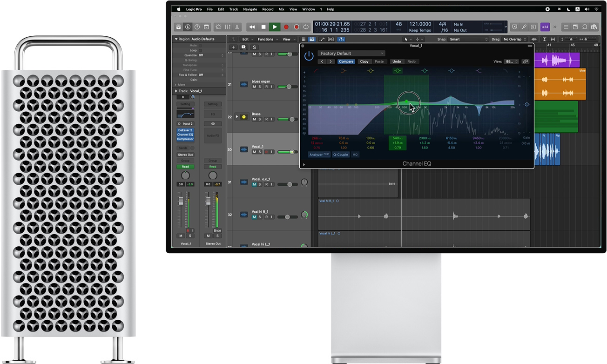The height and width of the screenshot is (364, 607).
Task: Click Undo in Channel EQ window
Action: 397,61
